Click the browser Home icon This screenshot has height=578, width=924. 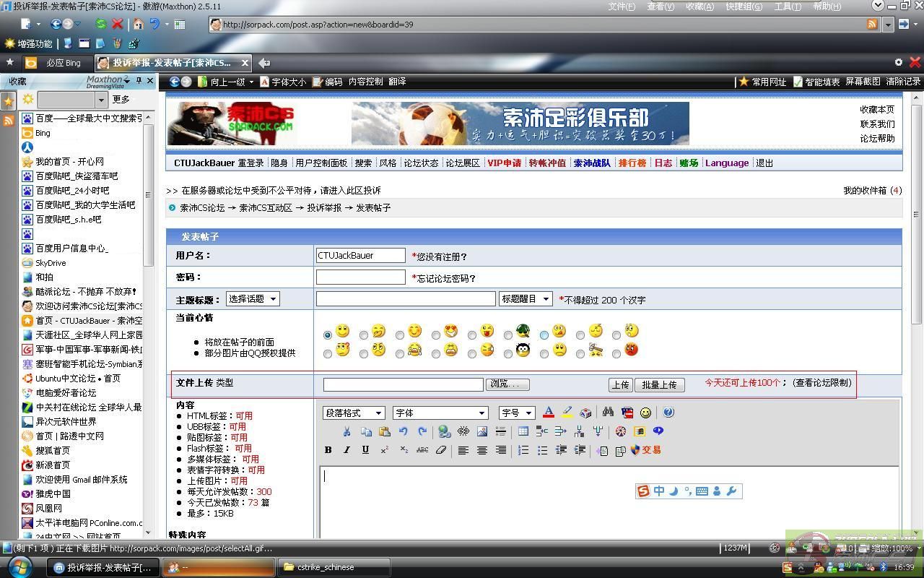138,25
